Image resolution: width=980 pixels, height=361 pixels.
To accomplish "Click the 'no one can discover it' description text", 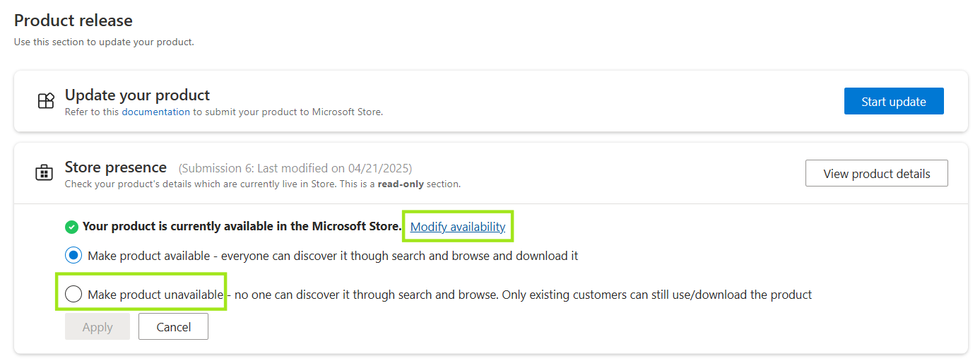I will (x=523, y=295).
